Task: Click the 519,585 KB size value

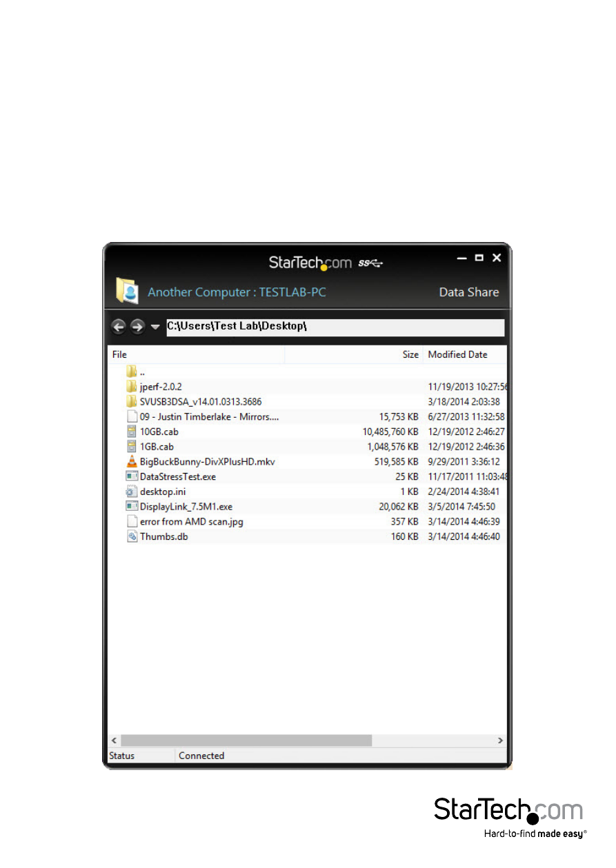Action: [395, 461]
